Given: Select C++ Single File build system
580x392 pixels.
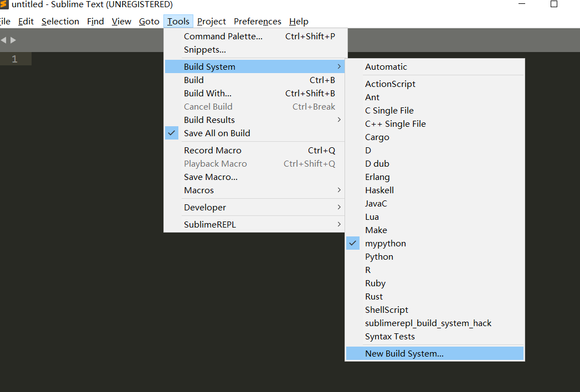Looking at the screenshot, I should click(435, 123).
